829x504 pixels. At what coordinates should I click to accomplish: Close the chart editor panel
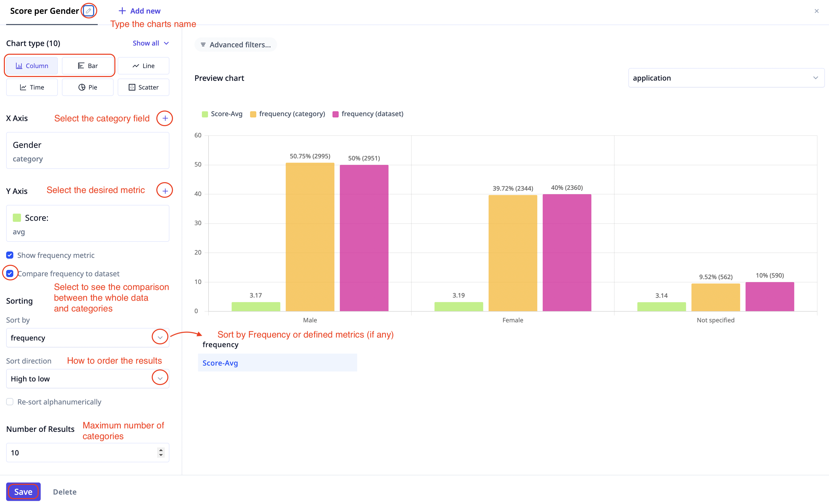click(816, 11)
